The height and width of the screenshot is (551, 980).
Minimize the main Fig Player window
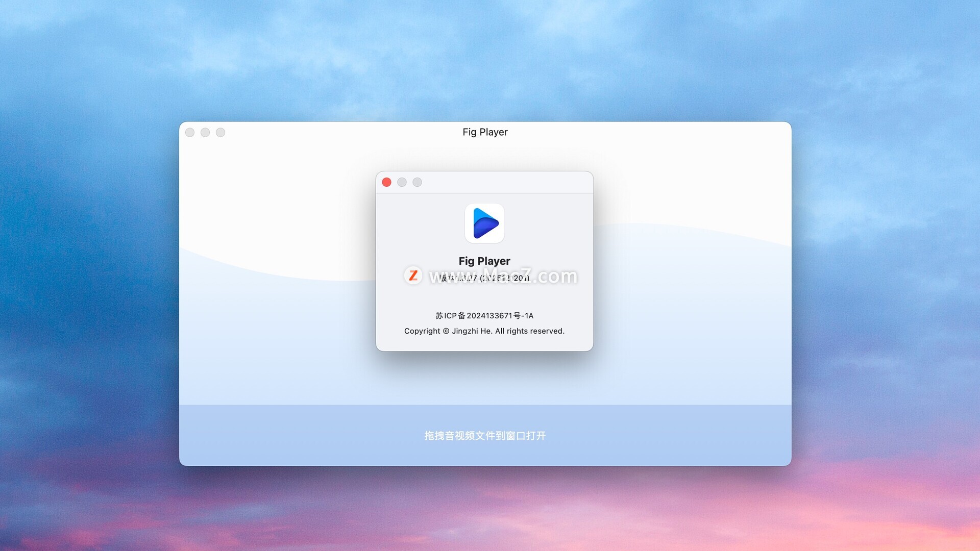click(205, 133)
